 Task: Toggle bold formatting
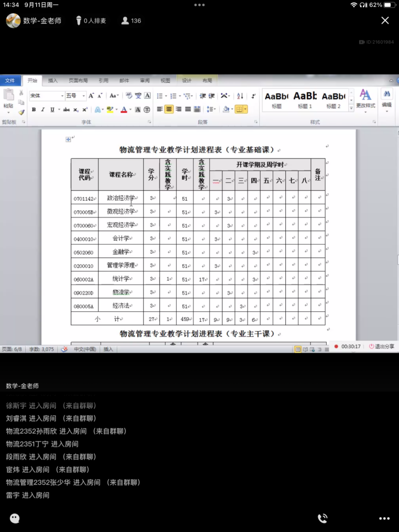(x=34, y=110)
